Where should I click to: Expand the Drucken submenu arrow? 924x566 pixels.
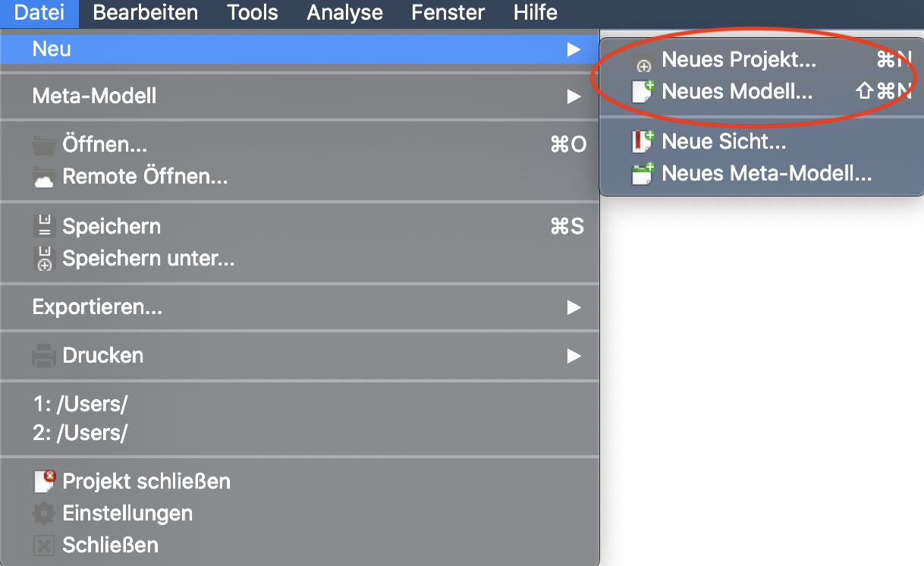click(574, 355)
